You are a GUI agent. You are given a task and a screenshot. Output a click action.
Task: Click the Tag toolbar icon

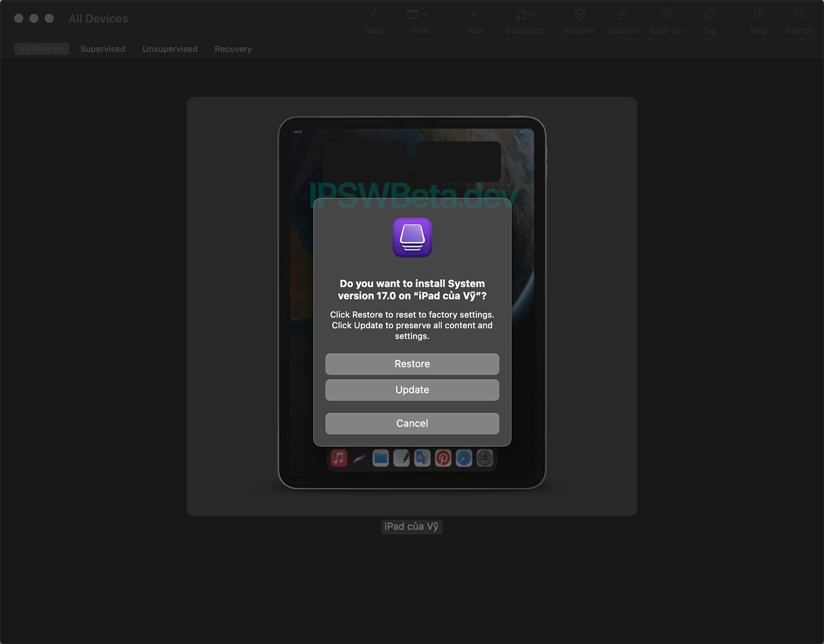click(709, 15)
